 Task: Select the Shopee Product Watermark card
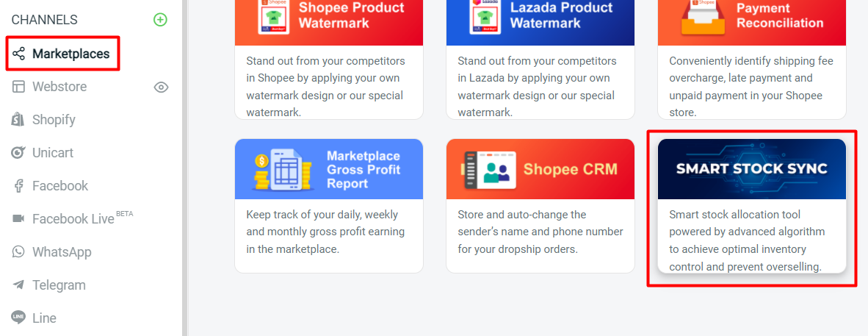tap(328, 59)
